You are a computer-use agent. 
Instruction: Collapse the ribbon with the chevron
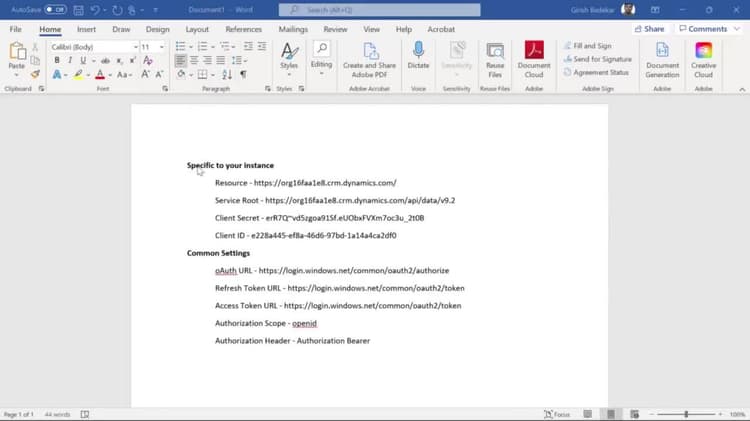click(x=742, y=89)
